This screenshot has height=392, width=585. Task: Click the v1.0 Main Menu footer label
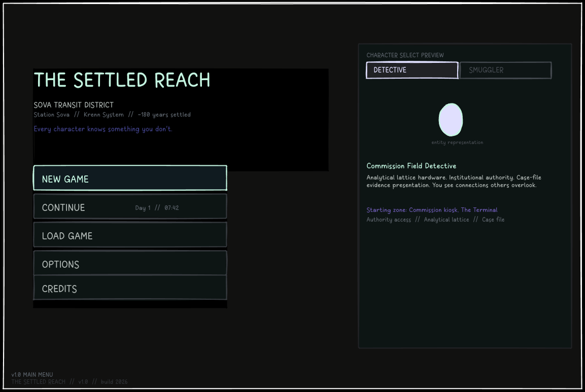tap(32, 374)
